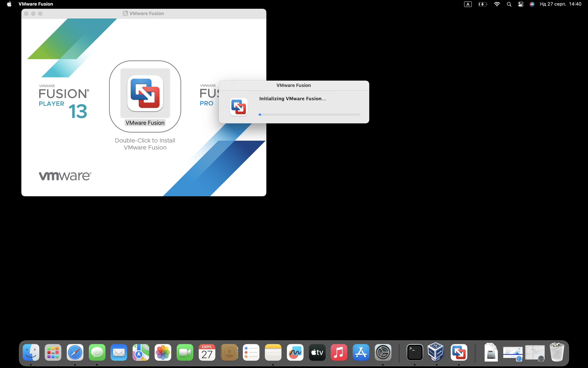Image resolution: width=588 pixels, height=368 pixels.
Task: Open the minimized Safari window in the Dock
Action: [x=513, y=354]
